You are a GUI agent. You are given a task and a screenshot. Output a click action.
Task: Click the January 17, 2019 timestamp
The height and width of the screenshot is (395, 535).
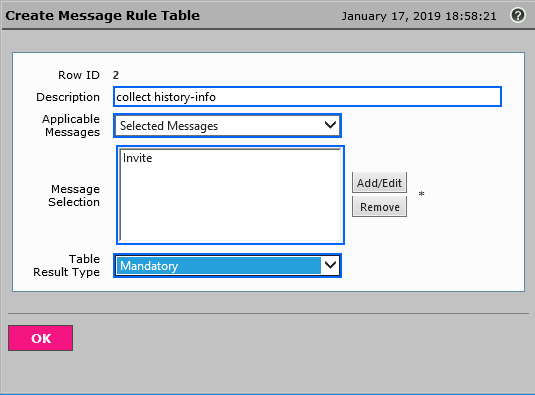click(x=419, y=16)
